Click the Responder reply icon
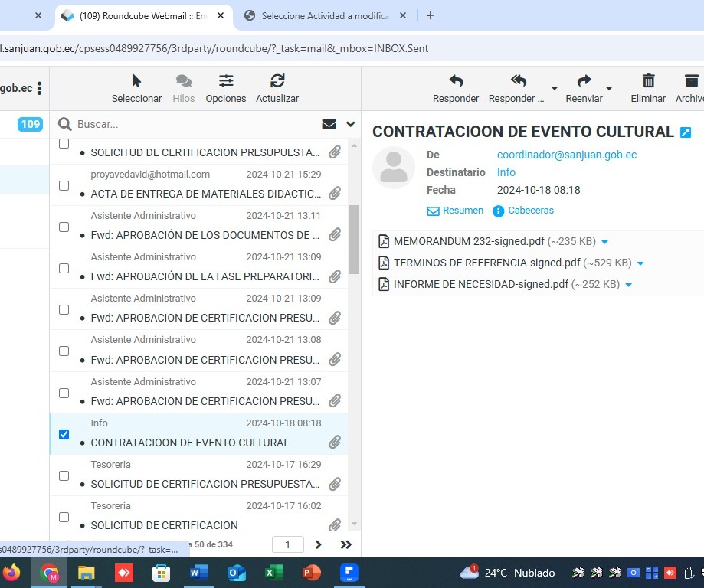704x588 pixels. point(456,81)
